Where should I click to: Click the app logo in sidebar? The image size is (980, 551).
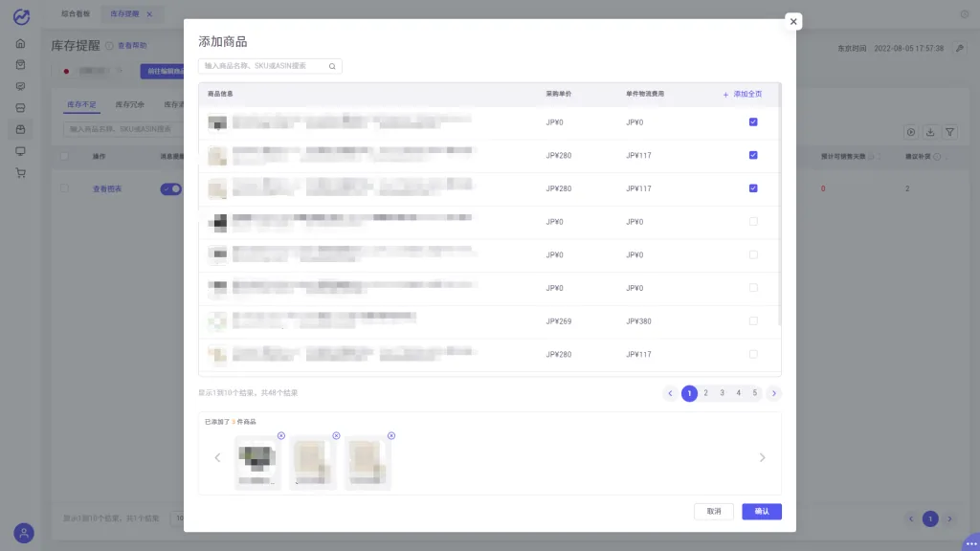pos(21,17)
